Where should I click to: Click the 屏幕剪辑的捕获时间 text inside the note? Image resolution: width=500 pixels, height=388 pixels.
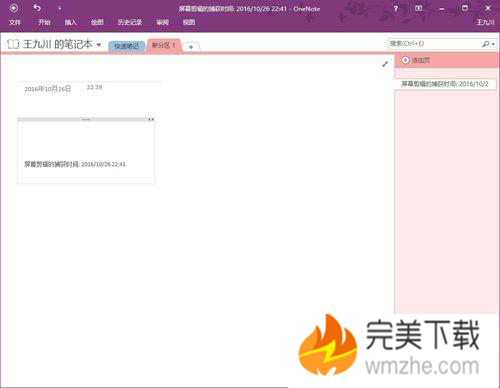point(75,164)
